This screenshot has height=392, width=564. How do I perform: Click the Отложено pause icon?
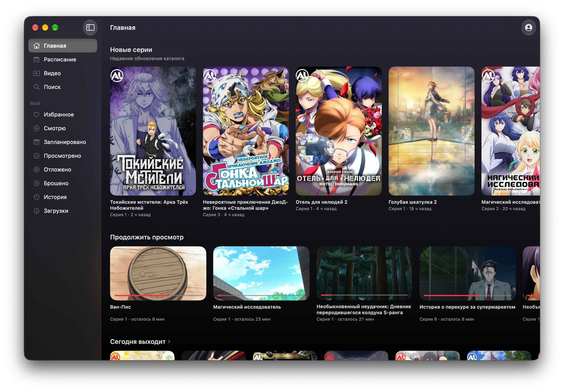36,169
